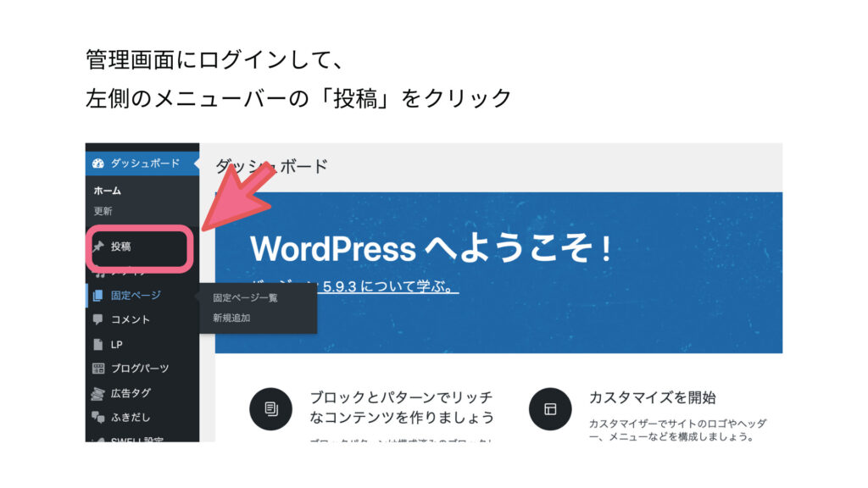This screenshot has width=868, height=488.
Task: Open ブログパーツ in the sidebar
Action: pyautogui.click(x=140, y=369)
